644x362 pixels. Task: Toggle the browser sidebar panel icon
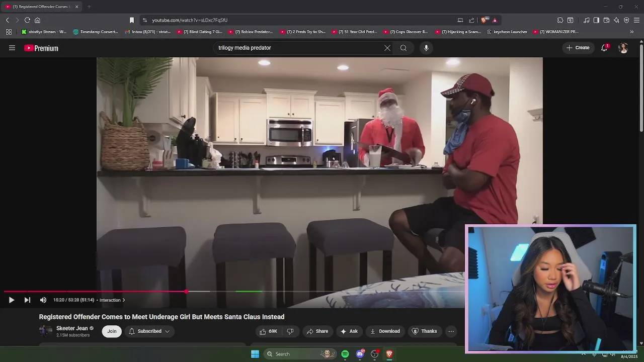coord(596,20)
